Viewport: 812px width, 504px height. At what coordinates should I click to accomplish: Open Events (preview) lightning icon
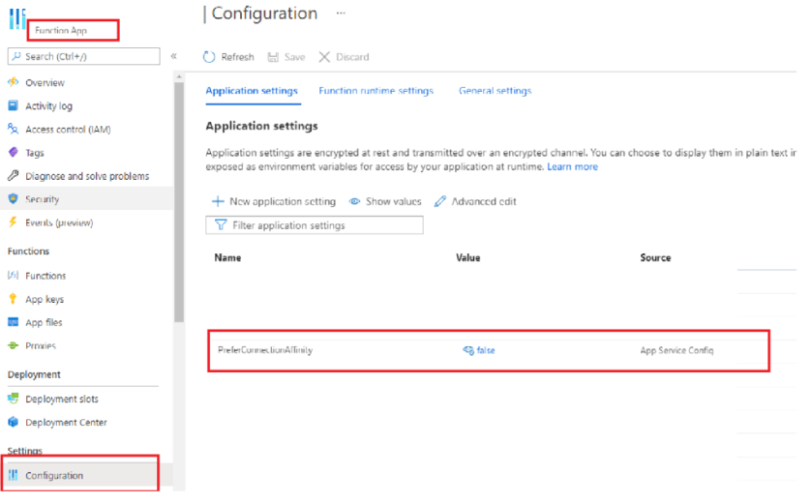14,222
